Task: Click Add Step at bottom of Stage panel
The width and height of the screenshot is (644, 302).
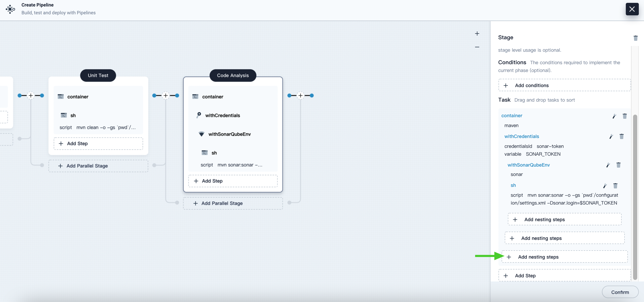Action: [x=525, y=275]
